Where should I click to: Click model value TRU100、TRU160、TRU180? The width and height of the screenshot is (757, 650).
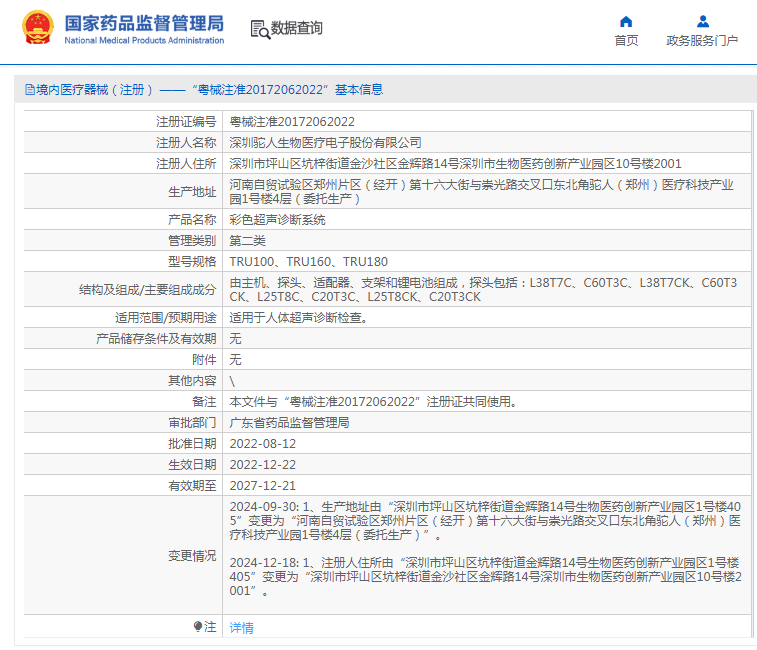308,262
